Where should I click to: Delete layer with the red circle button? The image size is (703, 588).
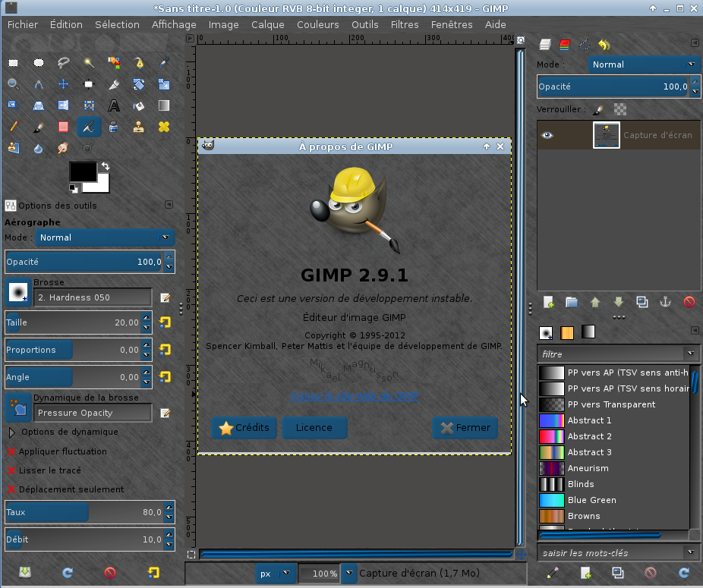689,302
